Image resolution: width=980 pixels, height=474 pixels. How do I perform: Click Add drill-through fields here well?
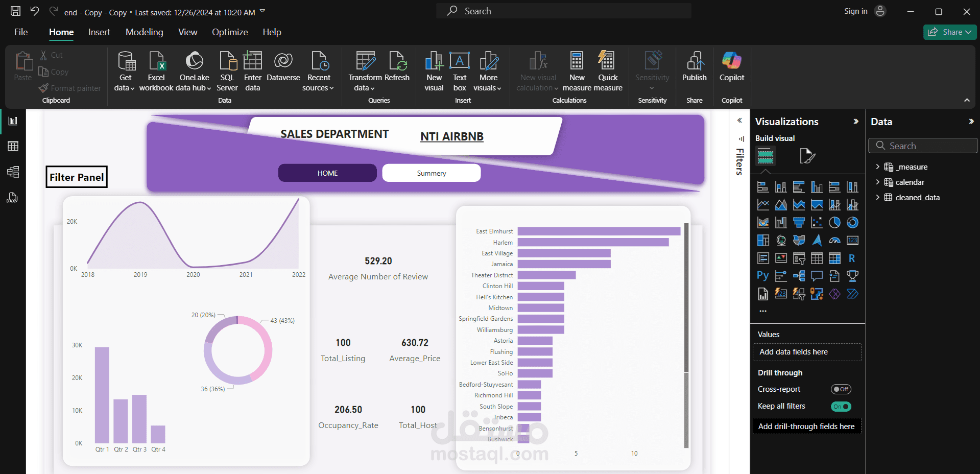807,426
